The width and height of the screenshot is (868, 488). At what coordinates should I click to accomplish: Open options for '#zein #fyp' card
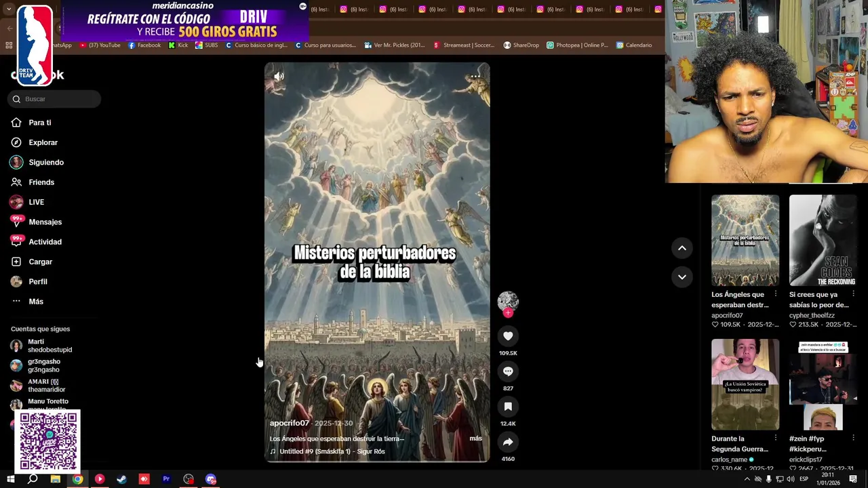click(x=853, y=439)
